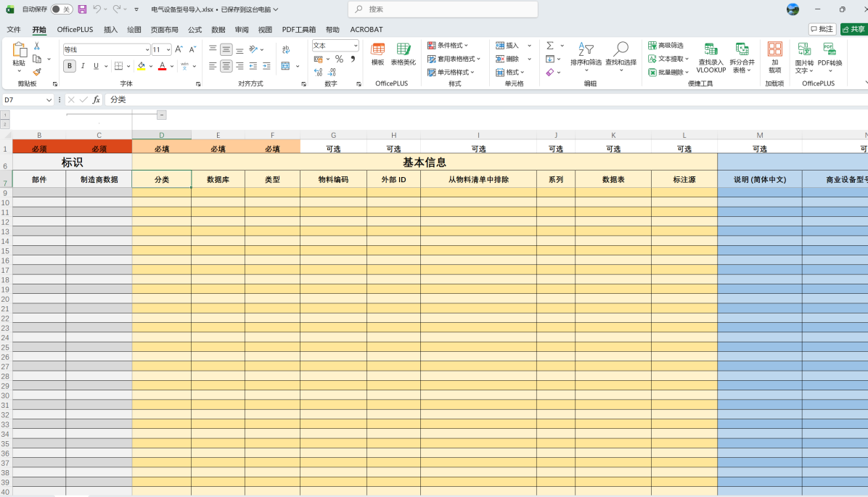Click the 共享 share button
The width and height of the screenshot is (868, 497).
853,29
